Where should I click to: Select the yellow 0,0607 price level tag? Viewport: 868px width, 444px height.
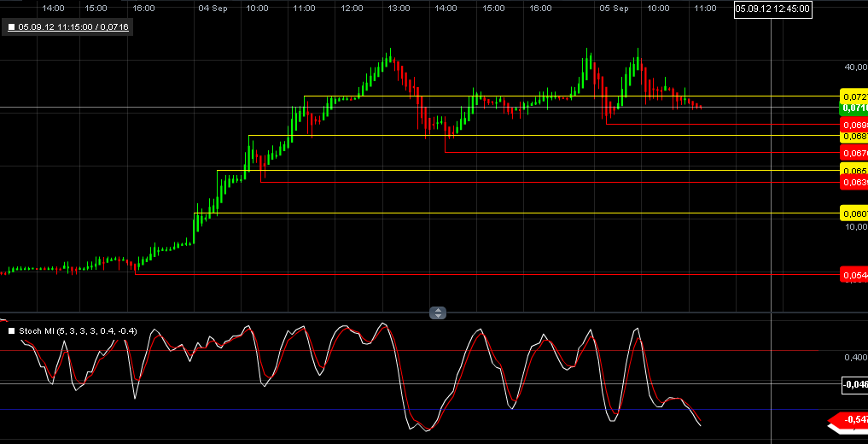(854, 213)
